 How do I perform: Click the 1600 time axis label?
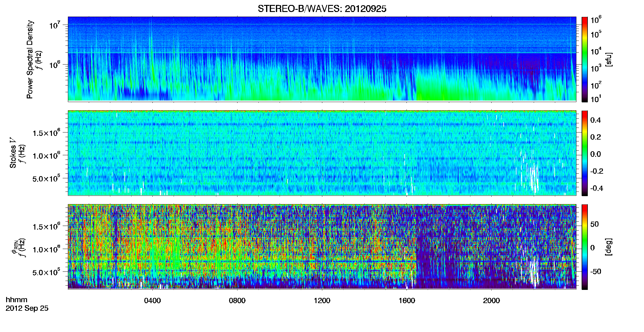tap(407, 301)
